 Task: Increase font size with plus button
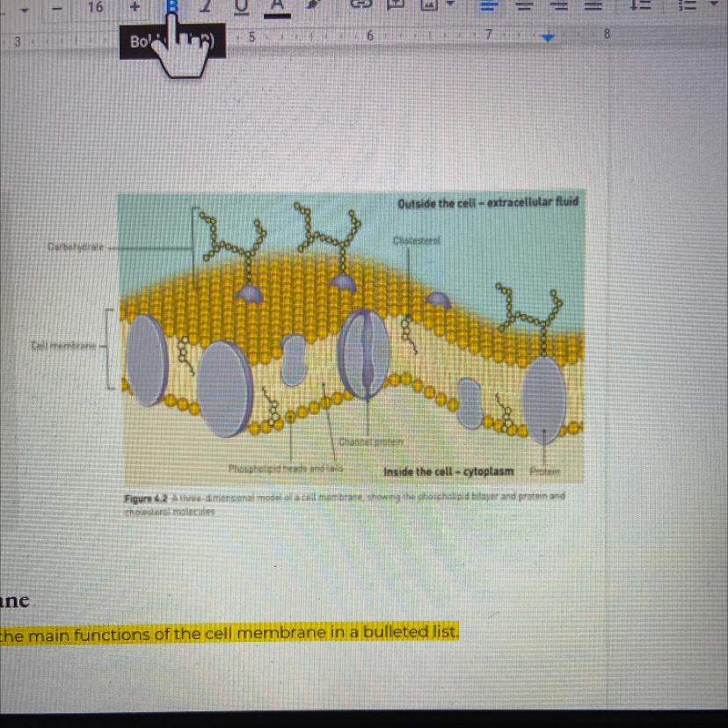135,7
